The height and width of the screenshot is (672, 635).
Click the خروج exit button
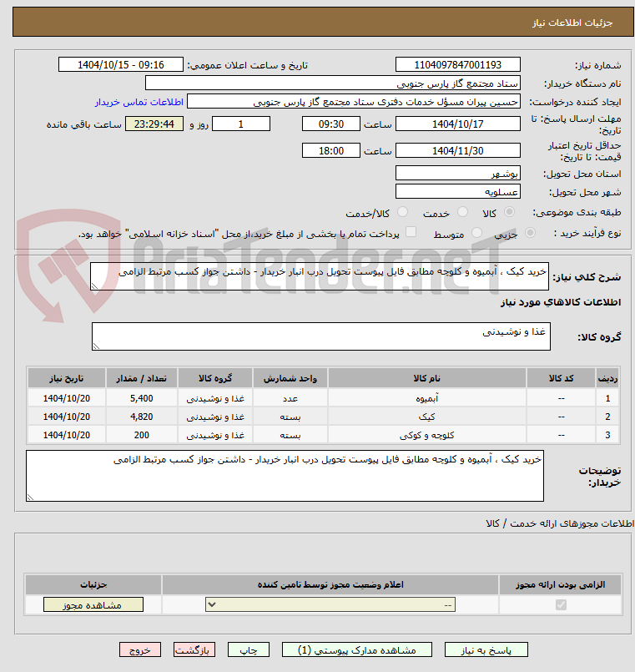click(x=140, y=649)
